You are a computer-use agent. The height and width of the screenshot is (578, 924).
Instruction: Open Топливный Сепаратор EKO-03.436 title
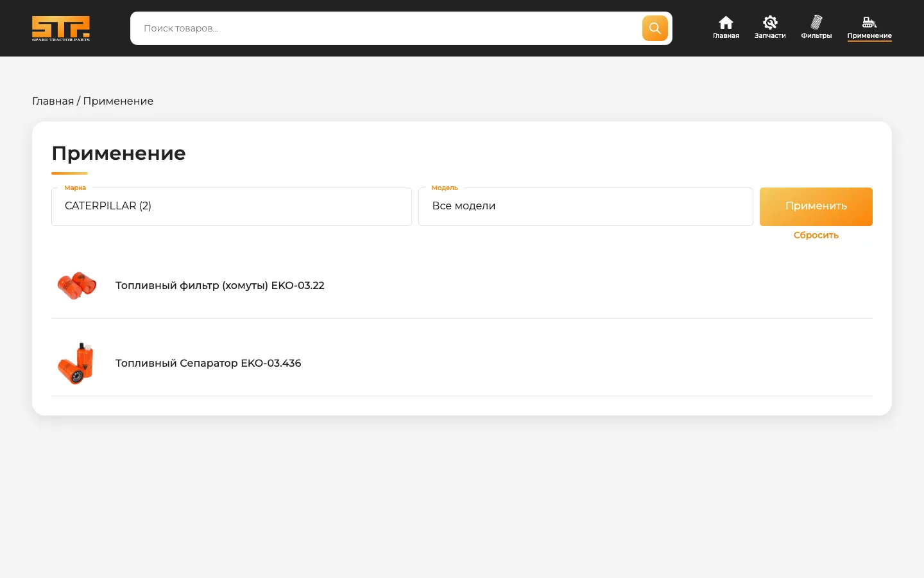point(209,363)
